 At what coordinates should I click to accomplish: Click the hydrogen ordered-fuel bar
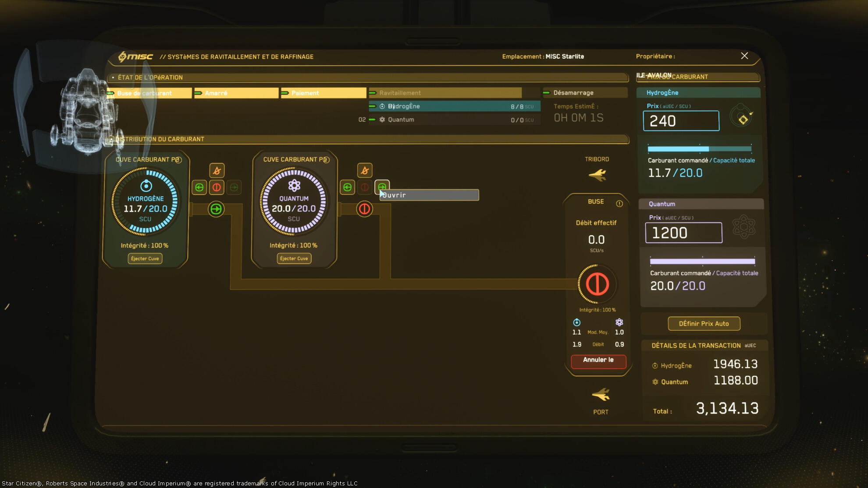(x=700, y=149)
